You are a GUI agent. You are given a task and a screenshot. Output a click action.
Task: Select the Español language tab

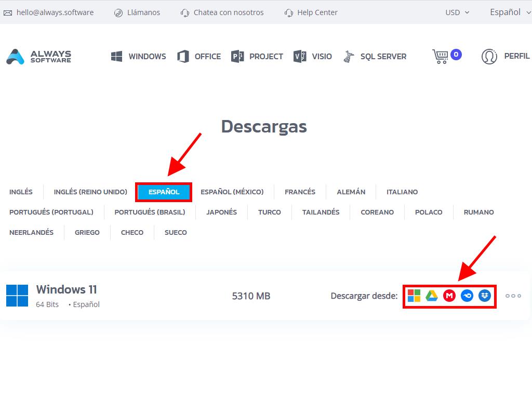164,192
